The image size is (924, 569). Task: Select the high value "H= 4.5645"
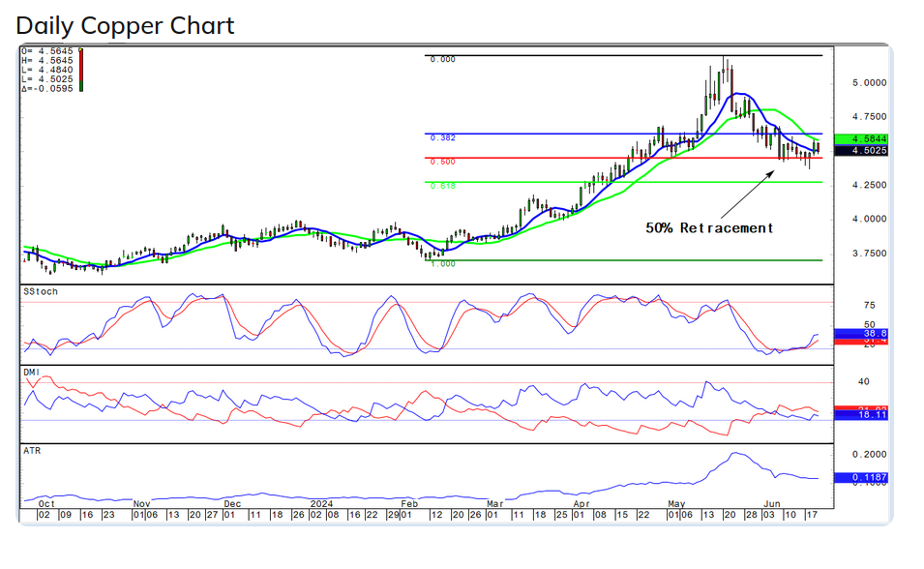[x=47, y=61]
